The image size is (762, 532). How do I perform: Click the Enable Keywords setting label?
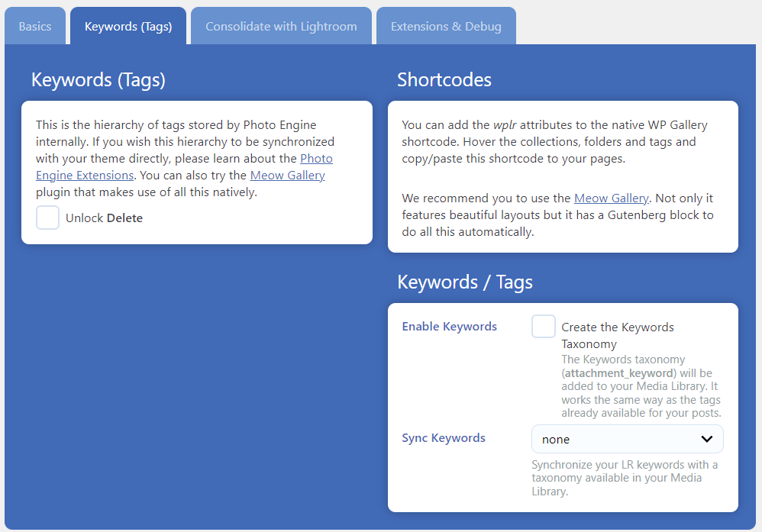[x=449, y=327]
